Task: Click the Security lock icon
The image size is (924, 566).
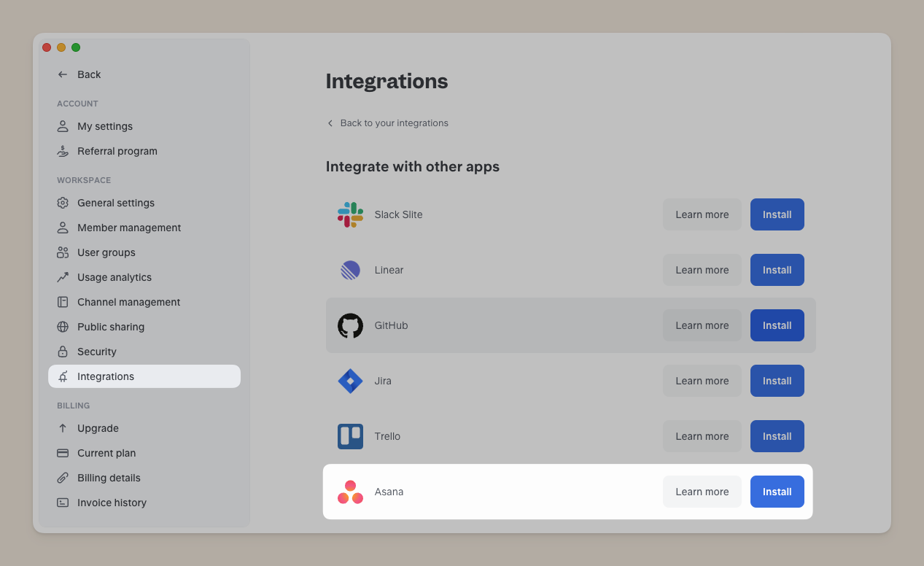Action: tap(63, 352)
